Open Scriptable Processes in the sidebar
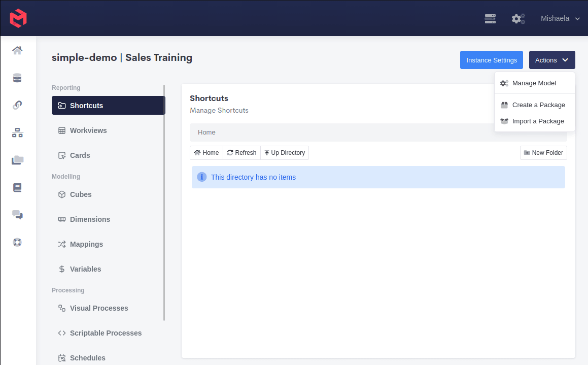588x365 pixels. 108,333
